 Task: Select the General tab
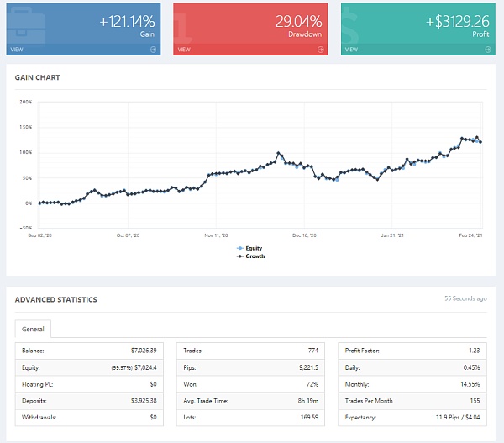point(33,329)
